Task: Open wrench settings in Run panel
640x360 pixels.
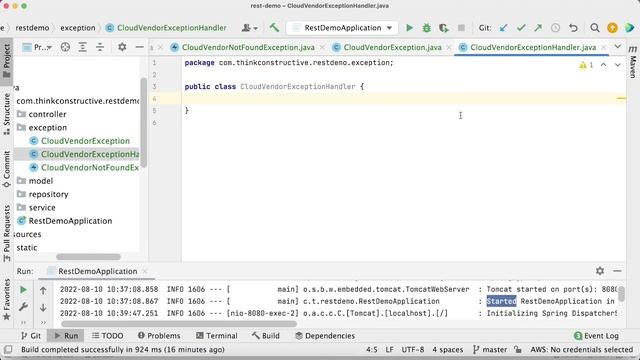Action: [23, 306]
